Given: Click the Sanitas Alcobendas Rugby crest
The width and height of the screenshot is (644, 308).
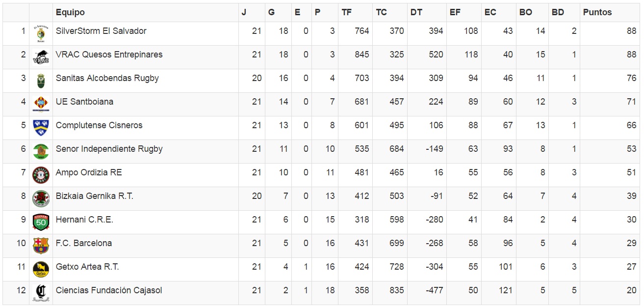Looking at the screenshot, I should 41,81.
